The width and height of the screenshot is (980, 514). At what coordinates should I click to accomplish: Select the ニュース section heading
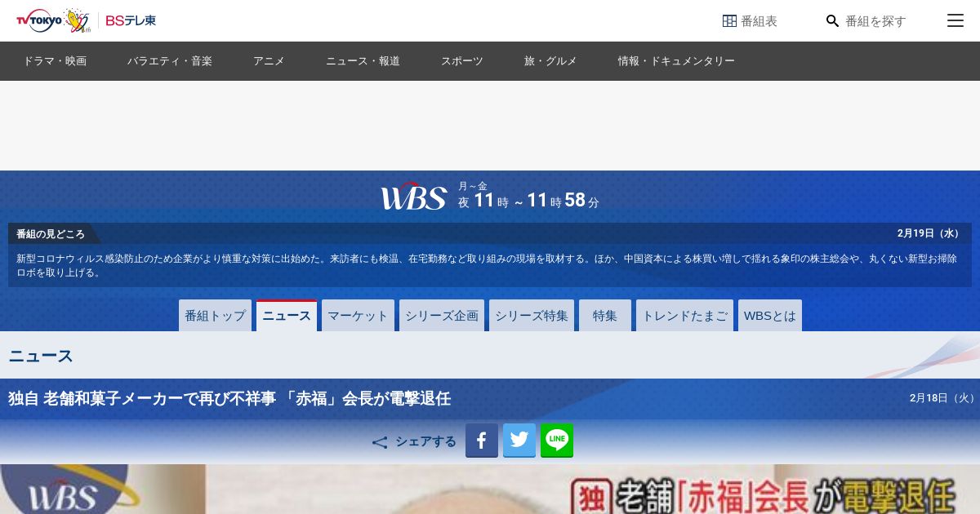[x=41, y=356]
